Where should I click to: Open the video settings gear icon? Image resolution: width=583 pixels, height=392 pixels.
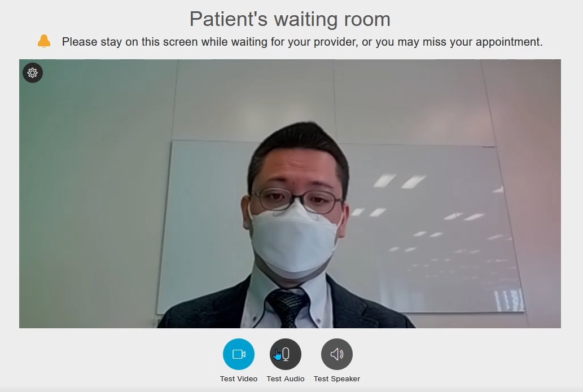(33, 72)
